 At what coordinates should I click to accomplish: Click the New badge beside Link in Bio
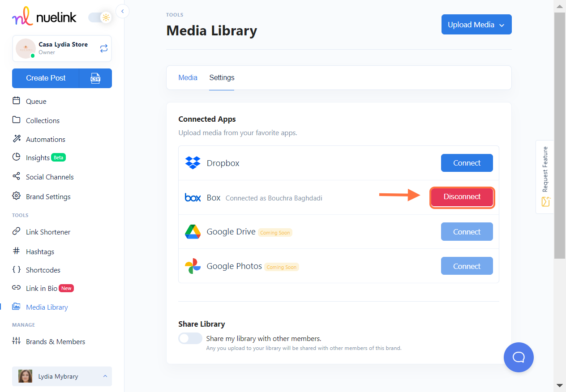coord(66,288)
